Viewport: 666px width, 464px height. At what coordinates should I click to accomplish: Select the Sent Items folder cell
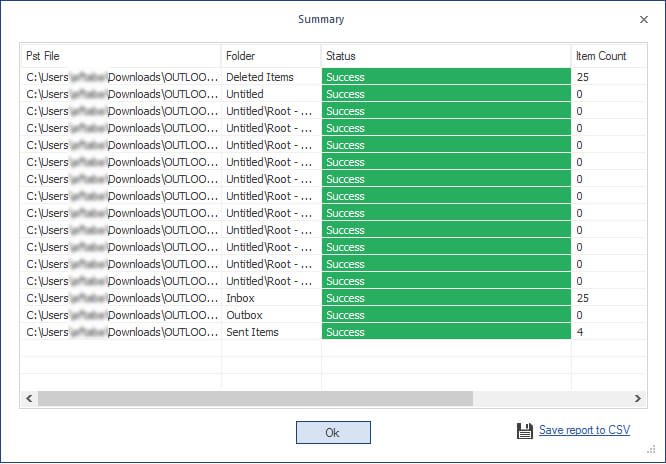click(271, 332)
